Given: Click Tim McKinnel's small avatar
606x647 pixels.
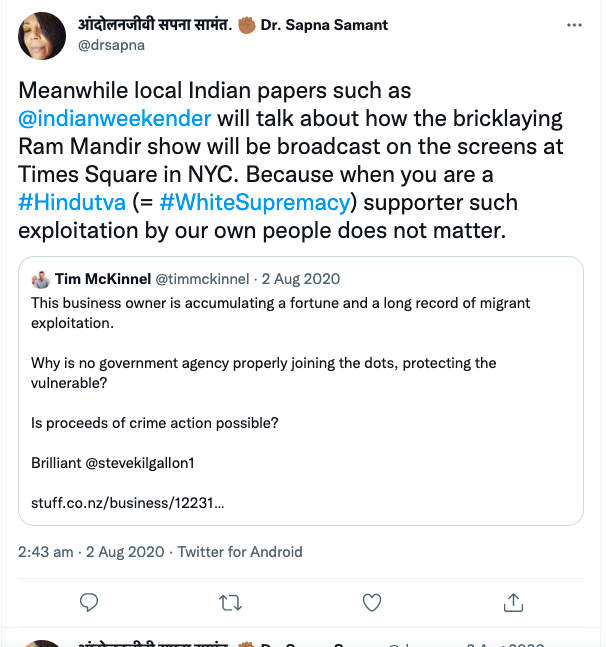Looking at the screenshot, I should (x=41, y=278).
